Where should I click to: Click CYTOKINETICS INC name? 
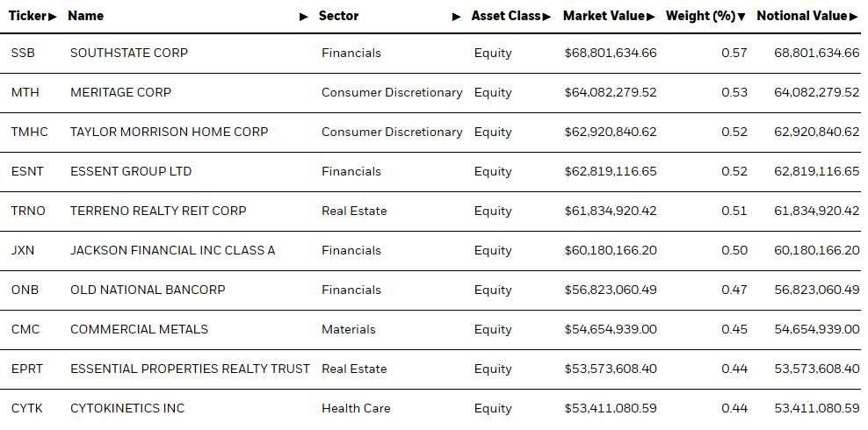(x=127, y=408)
